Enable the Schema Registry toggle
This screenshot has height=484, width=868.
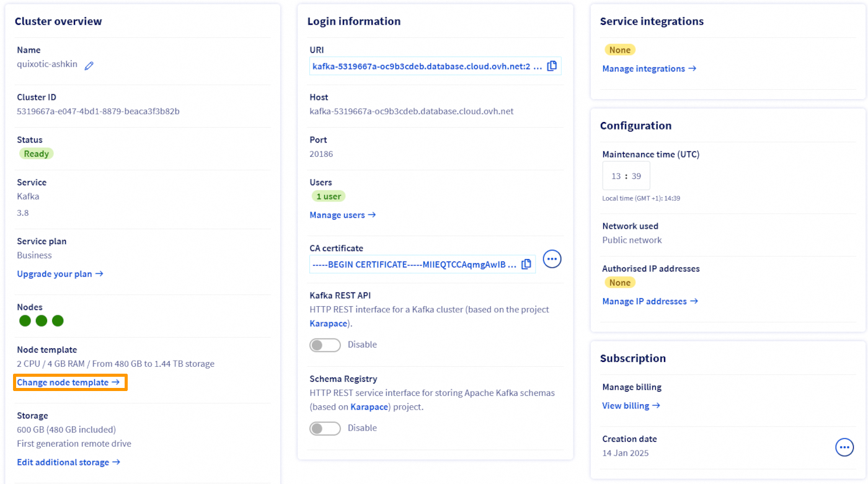click(325, 428)
